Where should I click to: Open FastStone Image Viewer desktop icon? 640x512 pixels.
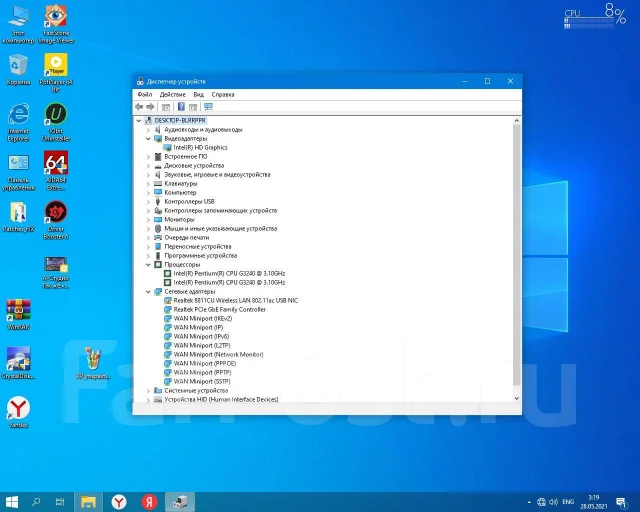[x=56, y=24]
